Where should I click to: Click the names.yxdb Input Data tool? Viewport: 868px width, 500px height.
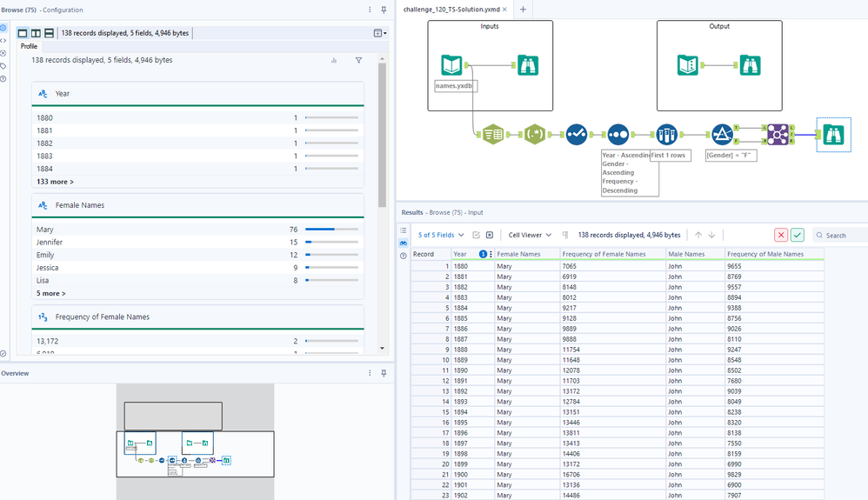[451, 66]
